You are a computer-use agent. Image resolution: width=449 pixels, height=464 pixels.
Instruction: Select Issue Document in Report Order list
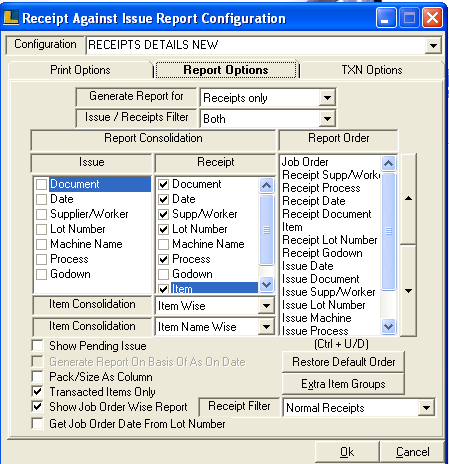330,279
